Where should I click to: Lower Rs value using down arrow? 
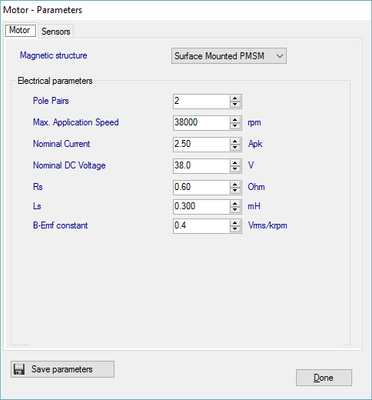pyautogui.click(x=235, y=190)
